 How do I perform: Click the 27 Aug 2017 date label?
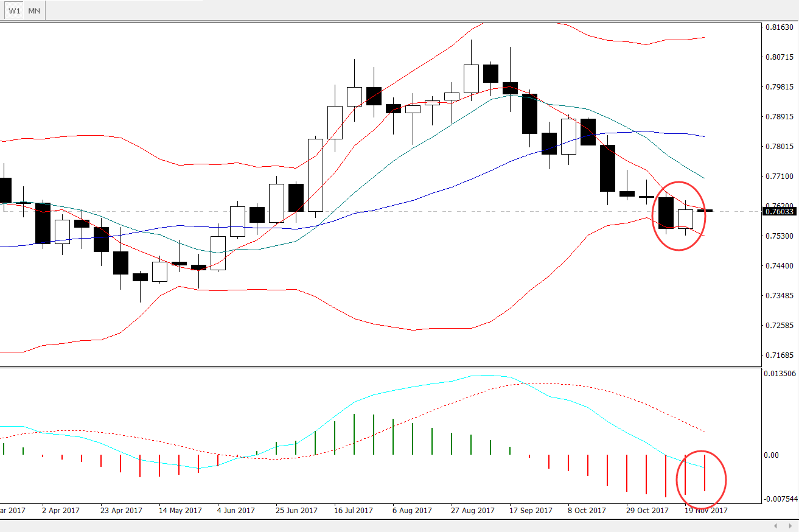click(x=472, y=511)
